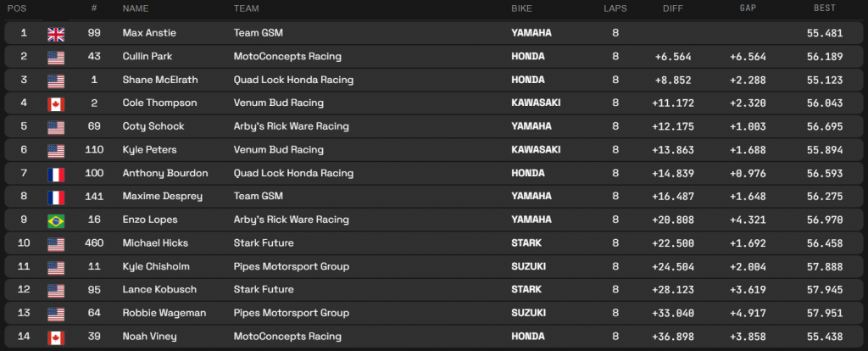Open the Quad Lock Honda Racing team for McElrath
Image resolution: width=868 pixels, height=351 pixels.
tap(293, 81)
